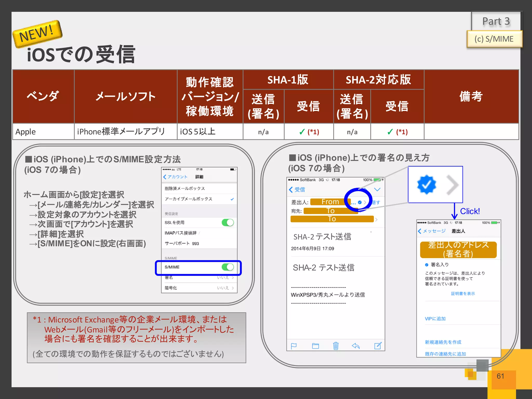
Task: Tap the flag icon in mail toolbar
Action: [294, 346]
